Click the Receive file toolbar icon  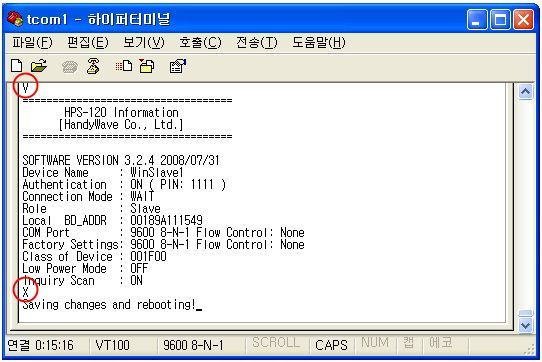(147, 65)
